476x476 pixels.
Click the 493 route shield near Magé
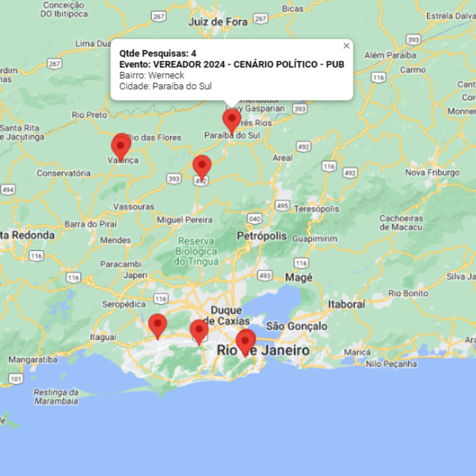coord(265,276)
